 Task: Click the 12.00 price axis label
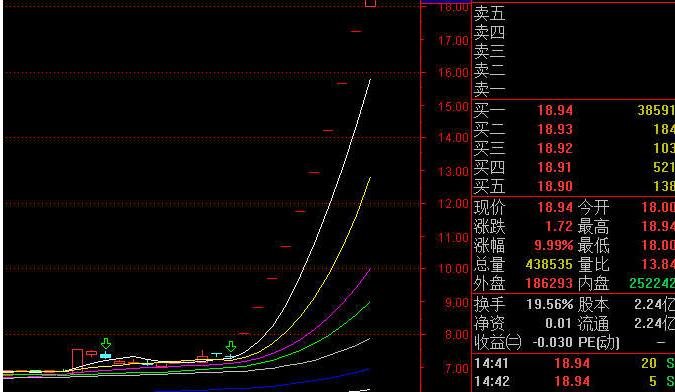click(x=453, y=203)
